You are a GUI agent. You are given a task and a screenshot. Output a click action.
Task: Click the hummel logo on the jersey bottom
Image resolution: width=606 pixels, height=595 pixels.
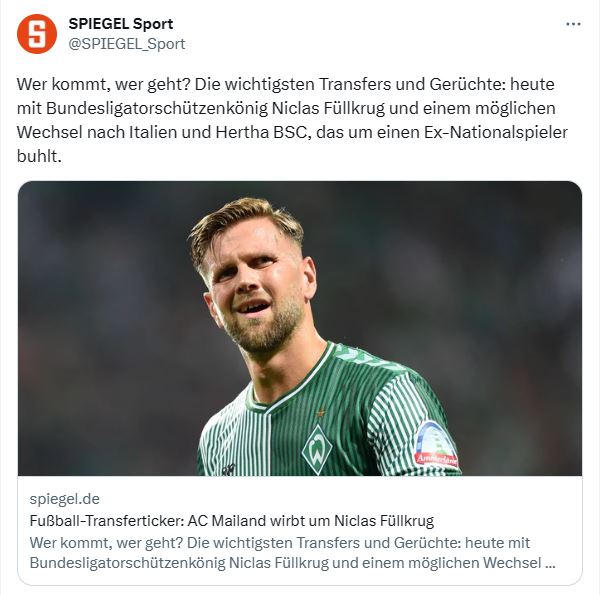click(230, 471)
